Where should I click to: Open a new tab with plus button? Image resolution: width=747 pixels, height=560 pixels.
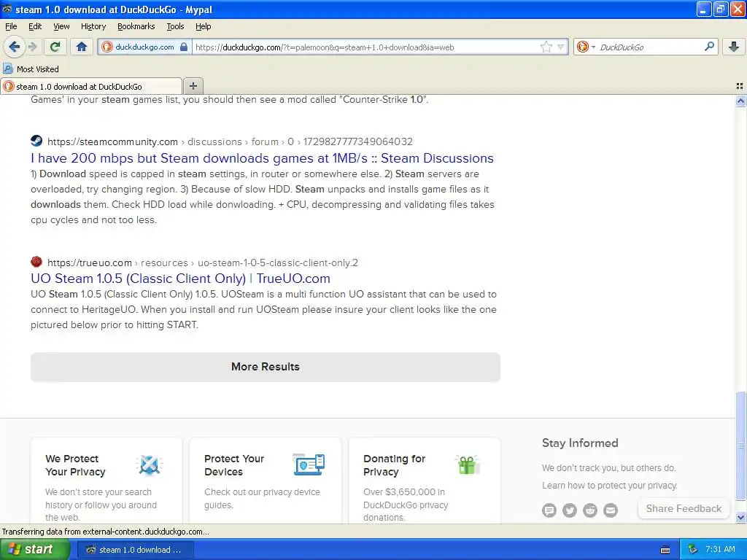pos(193,86)
